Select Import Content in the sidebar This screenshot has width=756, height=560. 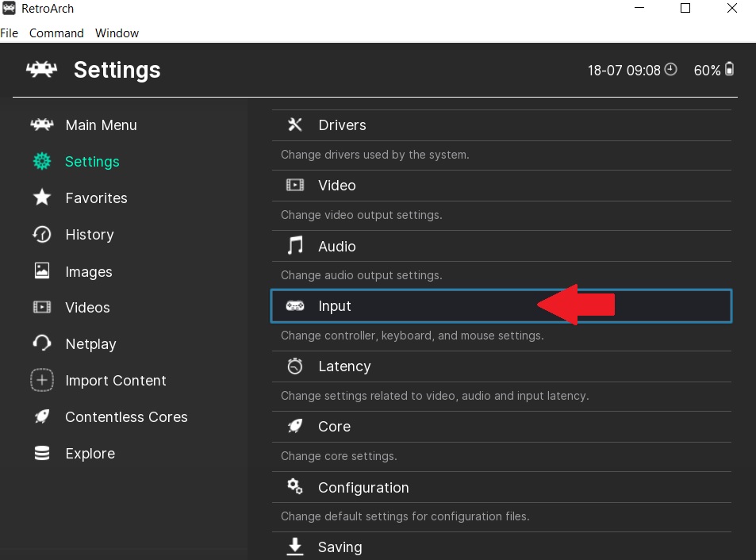pos(115,381)
